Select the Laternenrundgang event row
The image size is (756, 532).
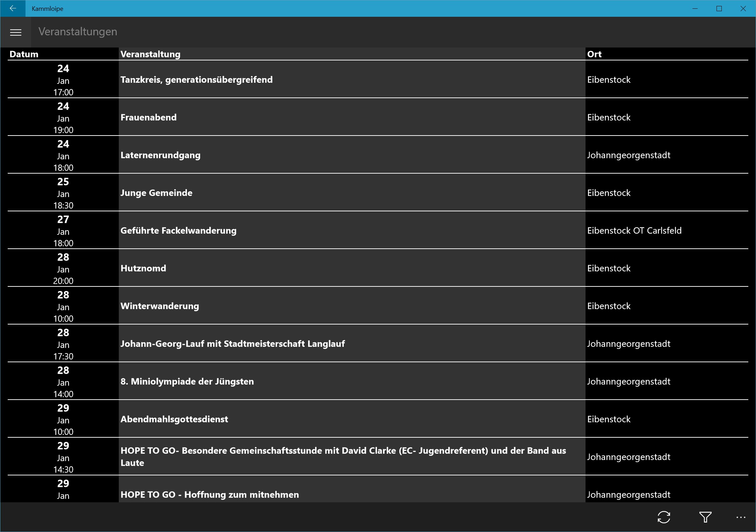[x=160, y=155]
